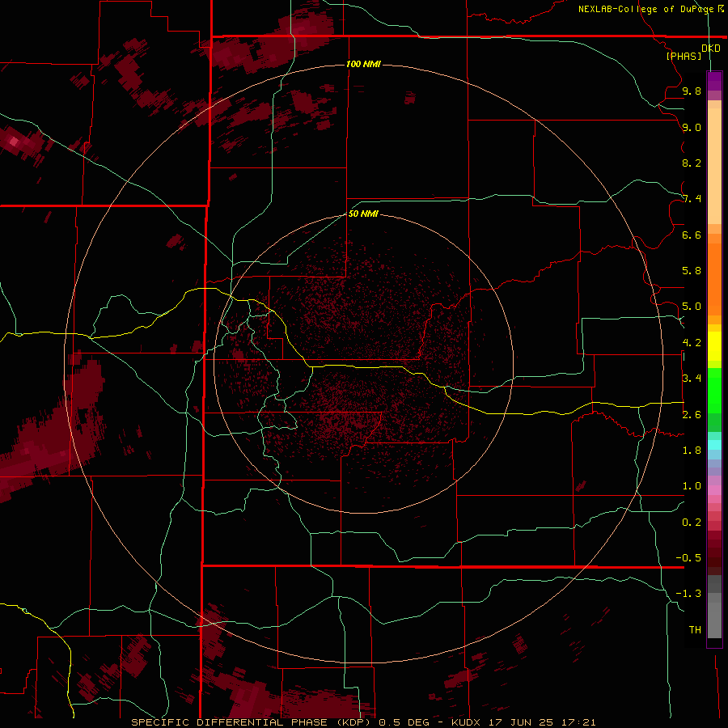Click the 1.8 scale value
Viewport: 728px width, 728px height.
pyautogui.click(x=692, y=451)
